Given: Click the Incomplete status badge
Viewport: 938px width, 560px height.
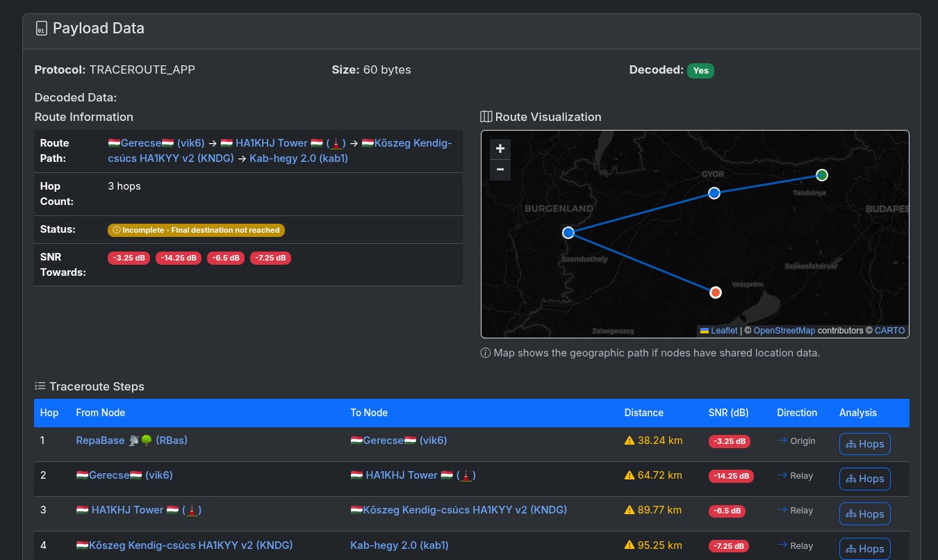Looking at the screenshot, I should (196, 230).
